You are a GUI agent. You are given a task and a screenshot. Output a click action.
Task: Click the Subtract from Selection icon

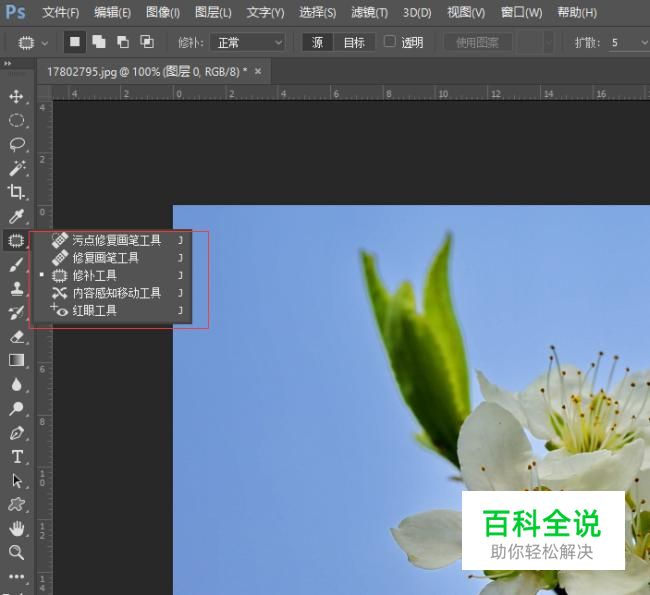click(123, 42)
